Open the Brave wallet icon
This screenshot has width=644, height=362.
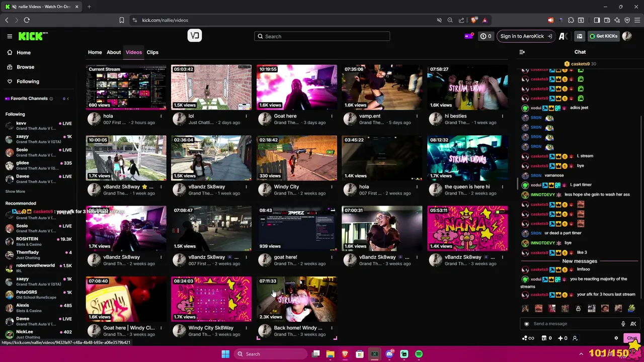click(607, 20)
